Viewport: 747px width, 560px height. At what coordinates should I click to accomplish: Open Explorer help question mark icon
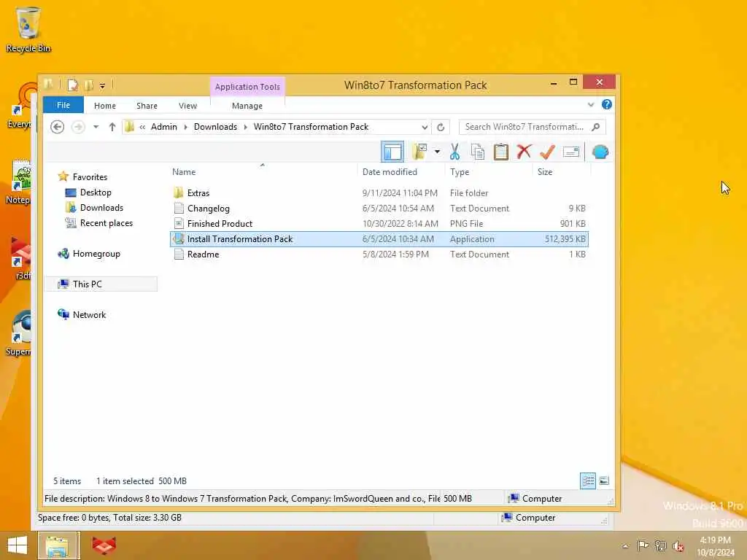pyautogui.click(x=606, y=104)
